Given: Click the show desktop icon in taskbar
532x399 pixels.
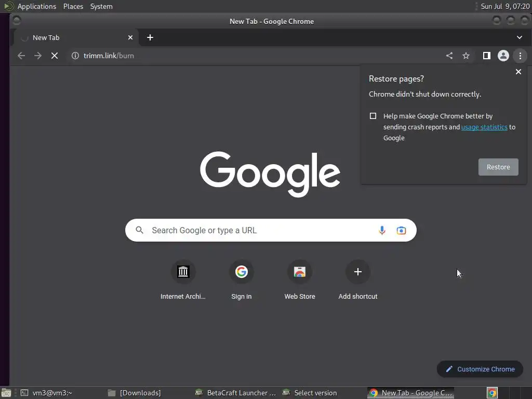Looking at the screenshot, I should pyautogui.click(x=6, y=393).
